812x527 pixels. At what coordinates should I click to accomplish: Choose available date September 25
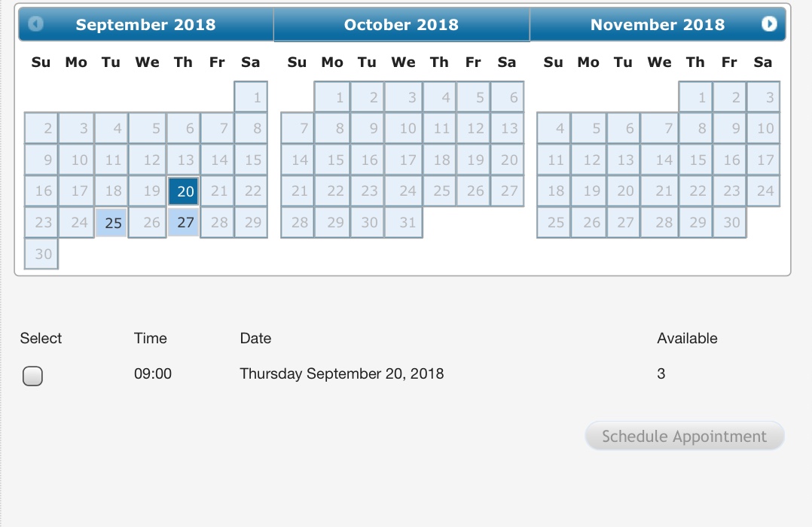tap(112, 223)
